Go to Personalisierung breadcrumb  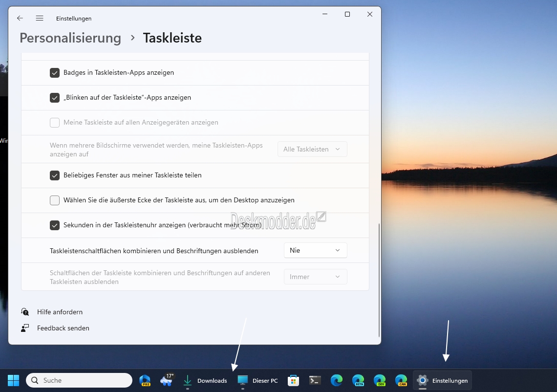point(70,38)
